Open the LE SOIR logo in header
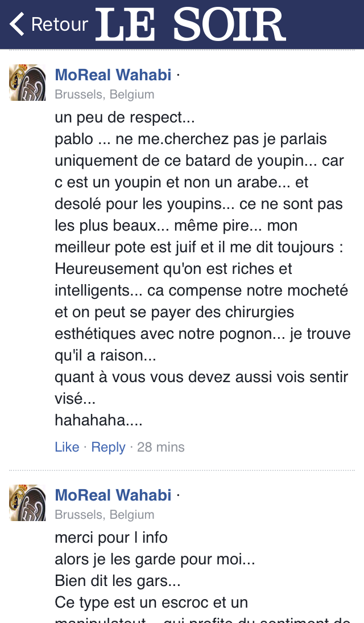The image size is (364, 623). tap(190, 24)
